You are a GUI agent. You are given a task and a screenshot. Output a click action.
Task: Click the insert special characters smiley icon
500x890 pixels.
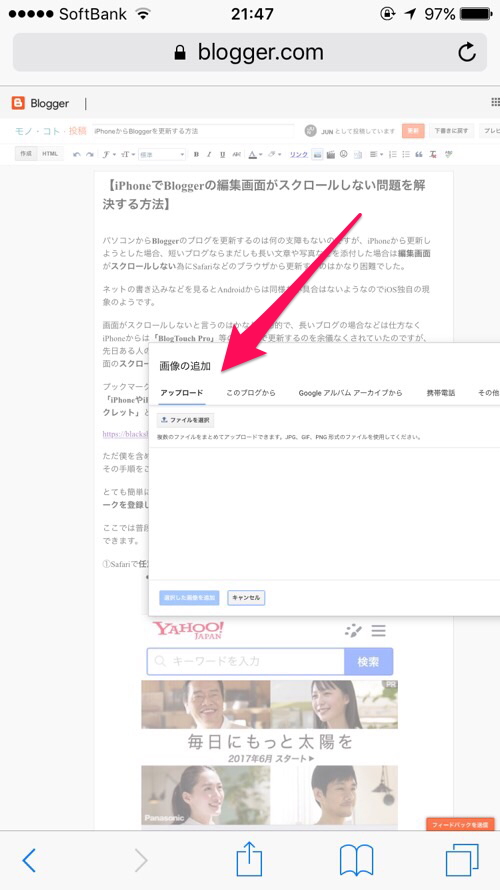pyautogui.click(x=344, y=154)
